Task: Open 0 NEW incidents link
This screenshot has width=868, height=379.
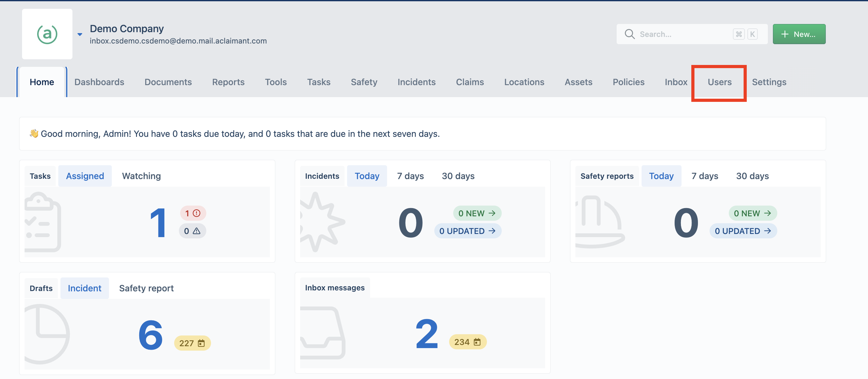Action: click(477, 213)
